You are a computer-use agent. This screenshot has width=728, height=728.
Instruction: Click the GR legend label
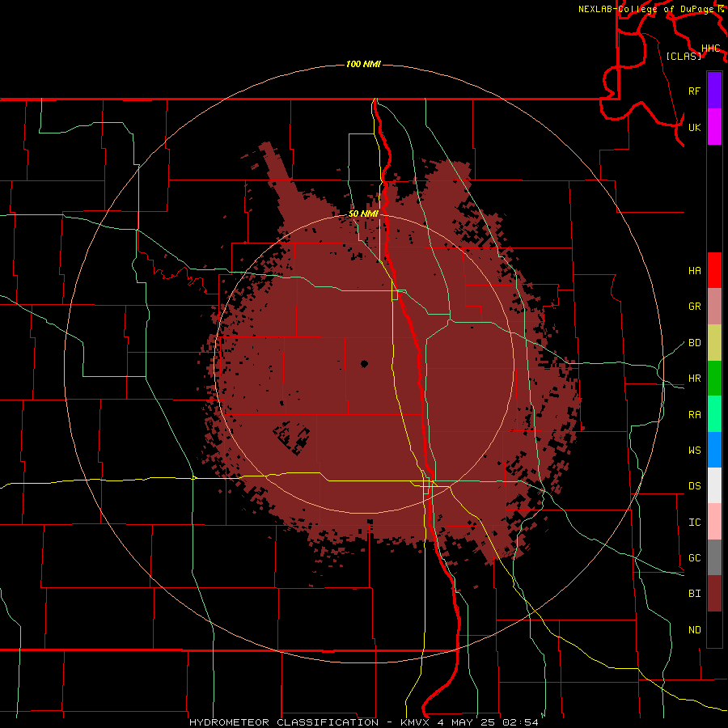coord(694,307)
